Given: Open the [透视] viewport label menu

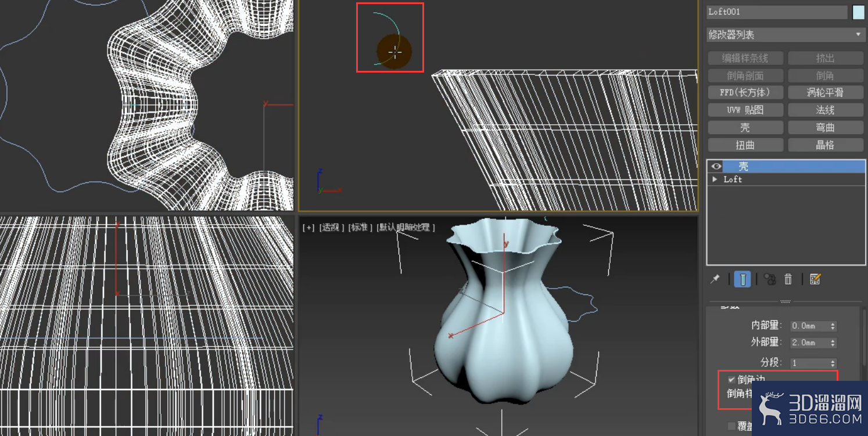Looking at the screenshot, I should tap(332, 228).
